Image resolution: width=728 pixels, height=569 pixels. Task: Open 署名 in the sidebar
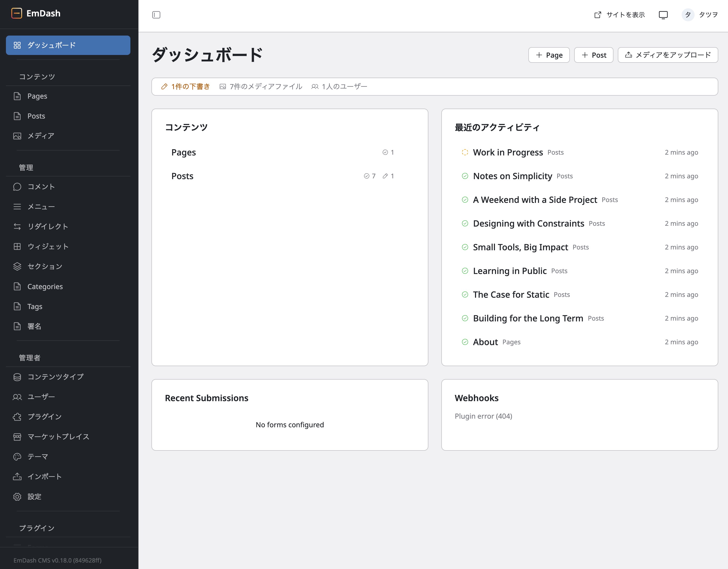68,326
